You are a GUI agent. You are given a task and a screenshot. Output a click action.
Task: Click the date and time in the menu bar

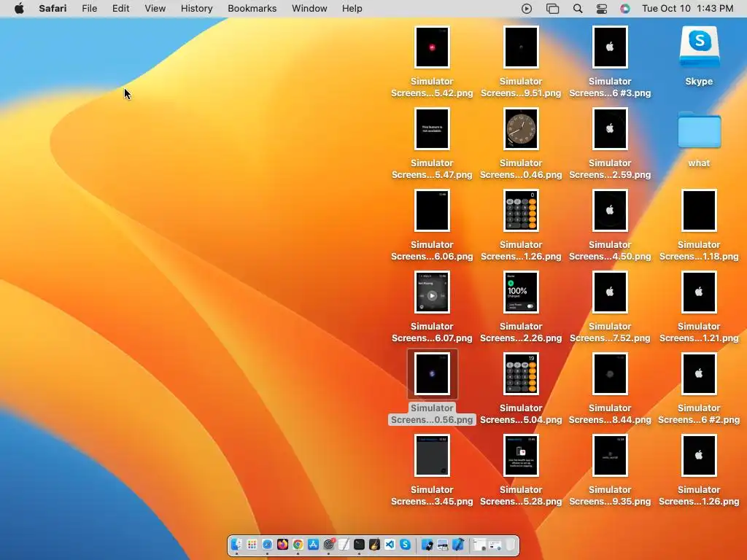point(687,9)
